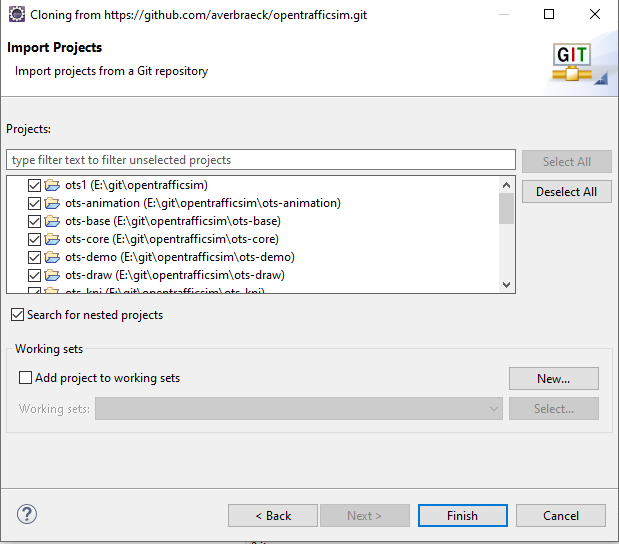The image size is (619, 544).
Task: Select the ots-animation project row text
Action: pos(203,203)
